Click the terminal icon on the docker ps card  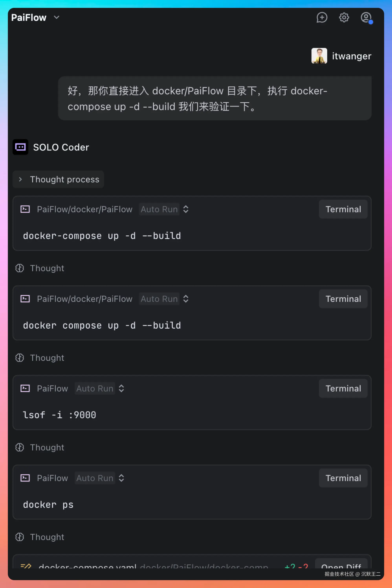tap(25, 478)
